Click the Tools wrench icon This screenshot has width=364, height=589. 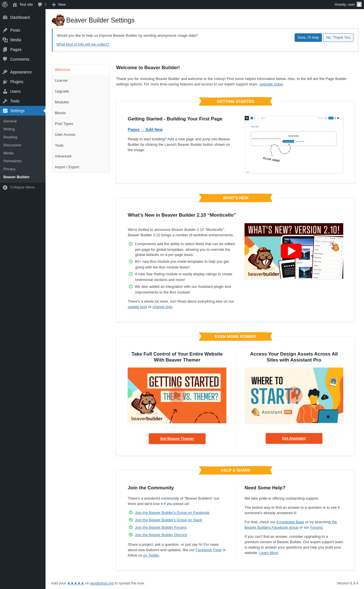tap(5, 101)
